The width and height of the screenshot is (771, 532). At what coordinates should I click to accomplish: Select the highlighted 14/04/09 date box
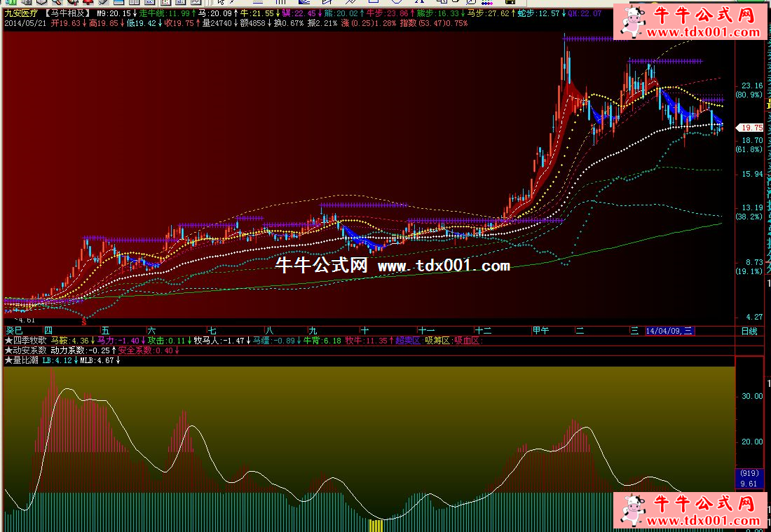[x=669, y=331]
